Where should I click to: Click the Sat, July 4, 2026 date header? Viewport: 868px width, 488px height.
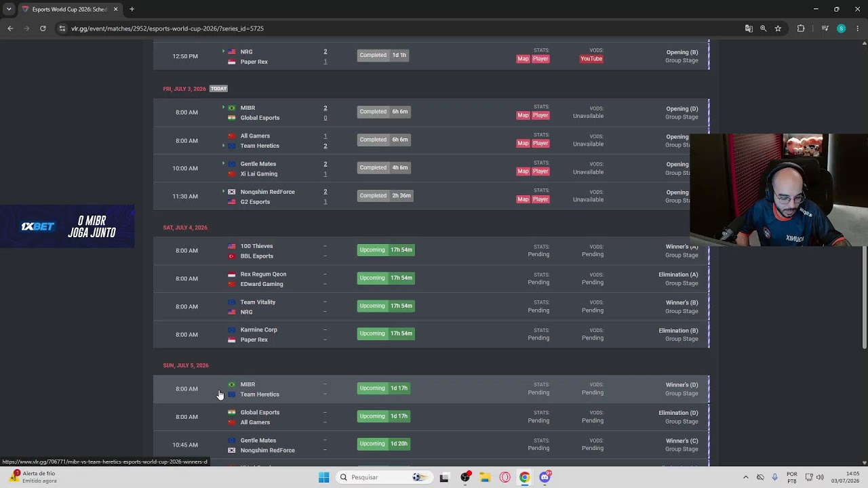click(185, 228)
